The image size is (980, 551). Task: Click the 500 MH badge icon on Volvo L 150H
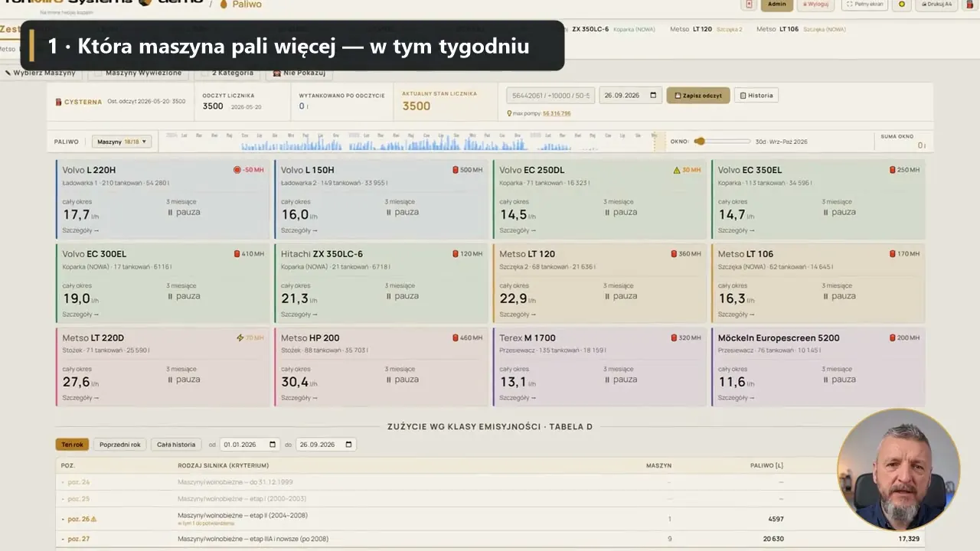[456, 170]
